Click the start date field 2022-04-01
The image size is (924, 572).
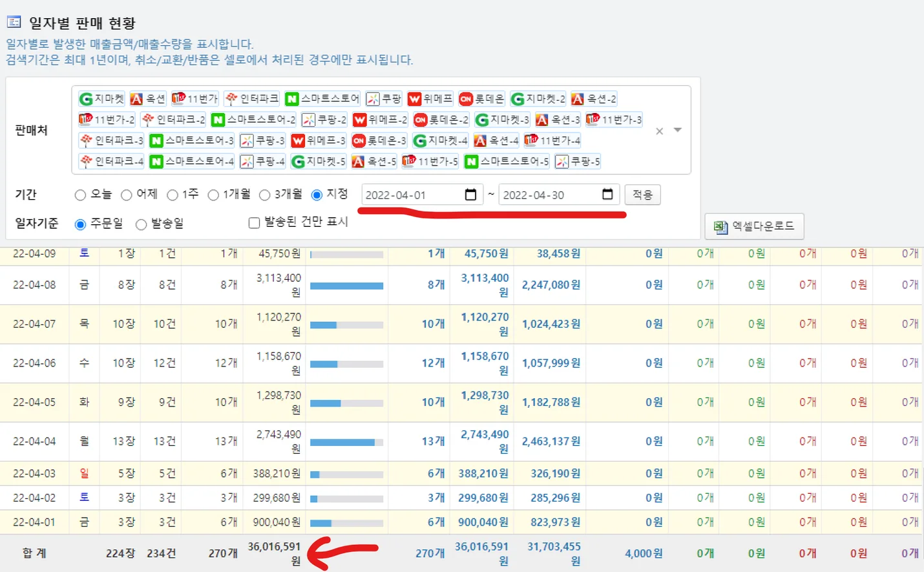423,195
